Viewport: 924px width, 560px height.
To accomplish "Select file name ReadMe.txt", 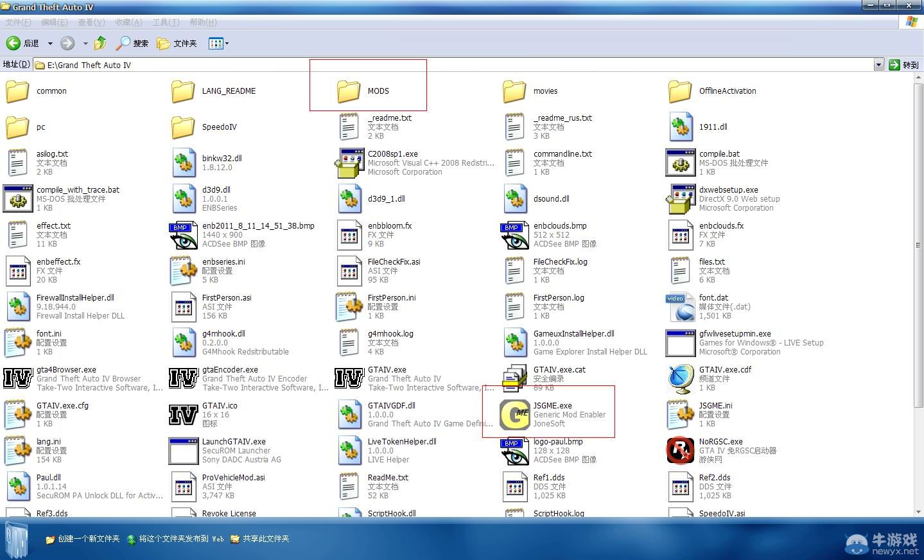I will pos(388,478).
